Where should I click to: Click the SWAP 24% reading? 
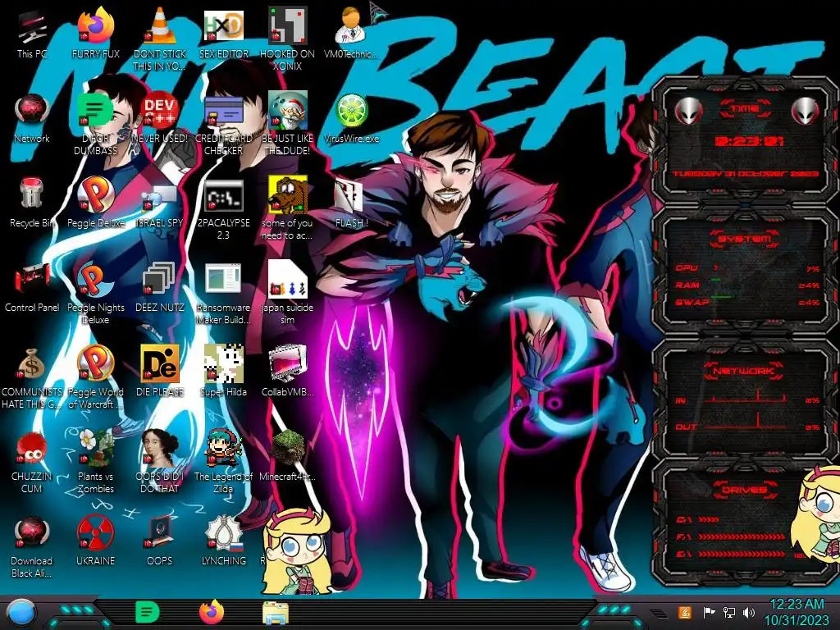[808, 303]
